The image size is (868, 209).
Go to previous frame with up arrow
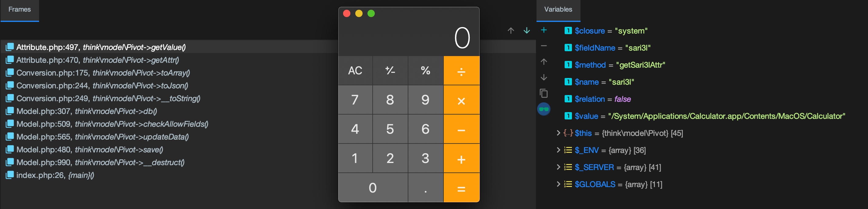[x=511, y=31]
